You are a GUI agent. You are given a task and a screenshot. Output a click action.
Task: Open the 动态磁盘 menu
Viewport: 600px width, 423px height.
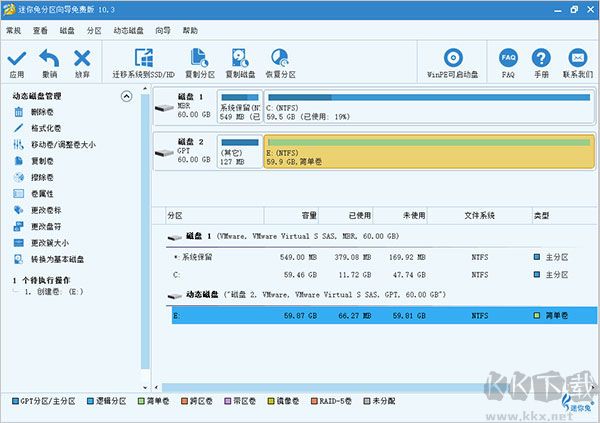[128, 31]
